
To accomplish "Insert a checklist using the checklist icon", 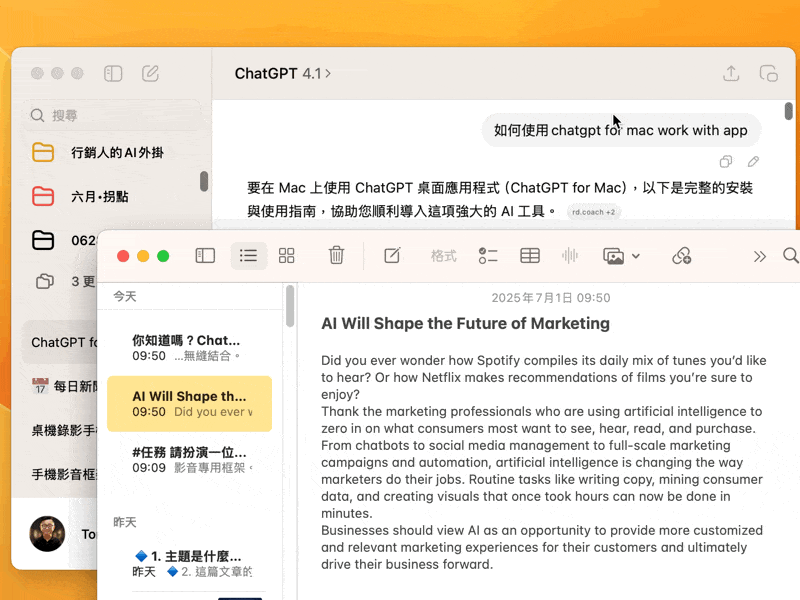I will 488,256.
